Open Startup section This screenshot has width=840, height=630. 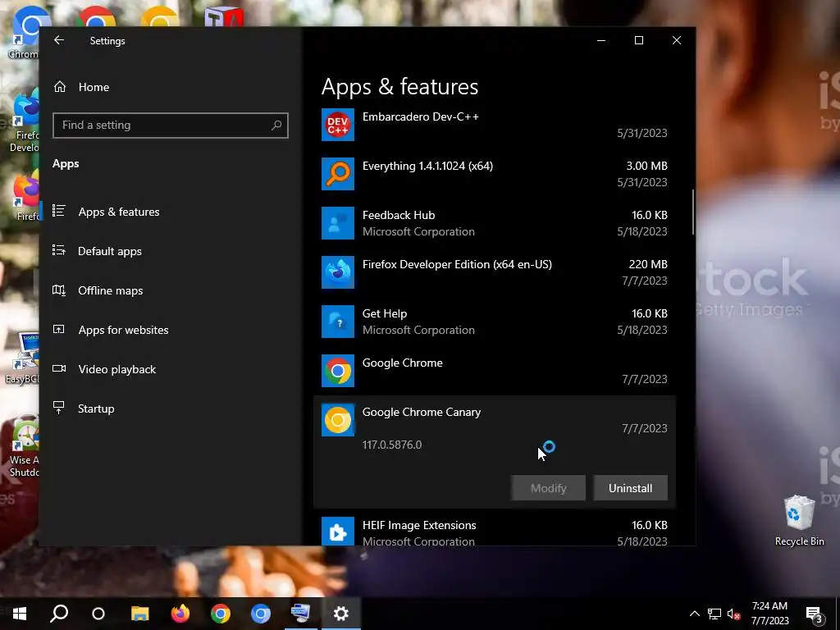point(96,409)
